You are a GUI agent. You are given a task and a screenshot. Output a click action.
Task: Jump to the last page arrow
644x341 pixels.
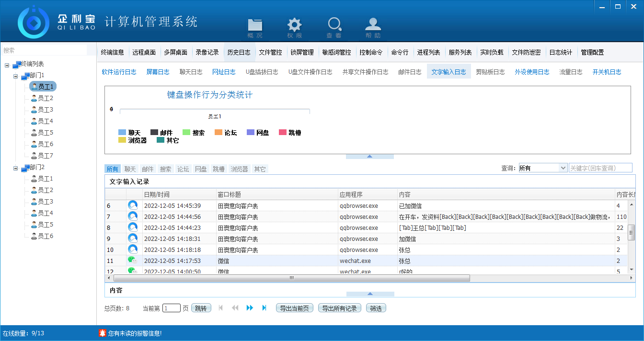point(264,308)
